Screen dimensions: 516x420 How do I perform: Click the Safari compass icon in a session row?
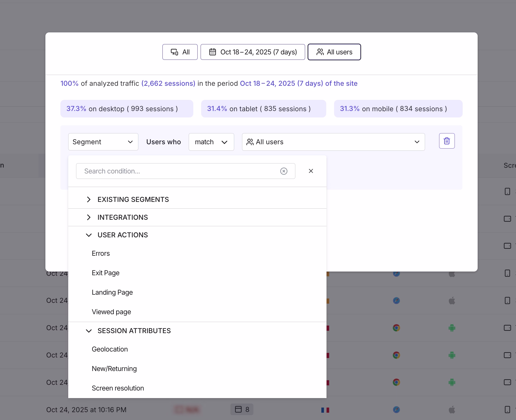tap(396, 300)
